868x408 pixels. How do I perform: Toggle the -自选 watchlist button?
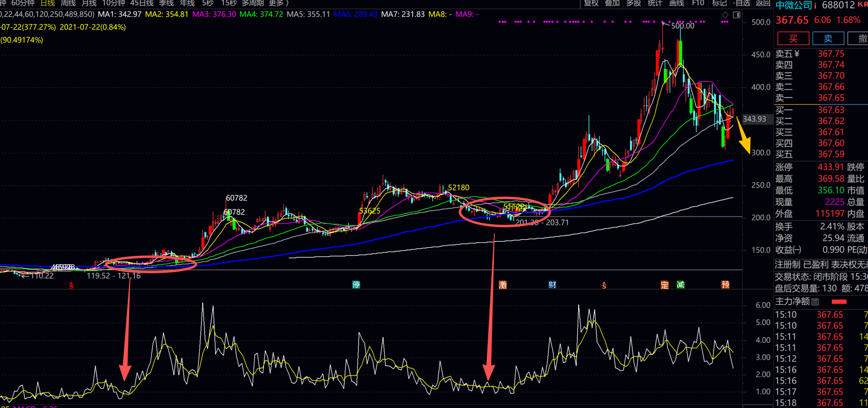point(742,3)
